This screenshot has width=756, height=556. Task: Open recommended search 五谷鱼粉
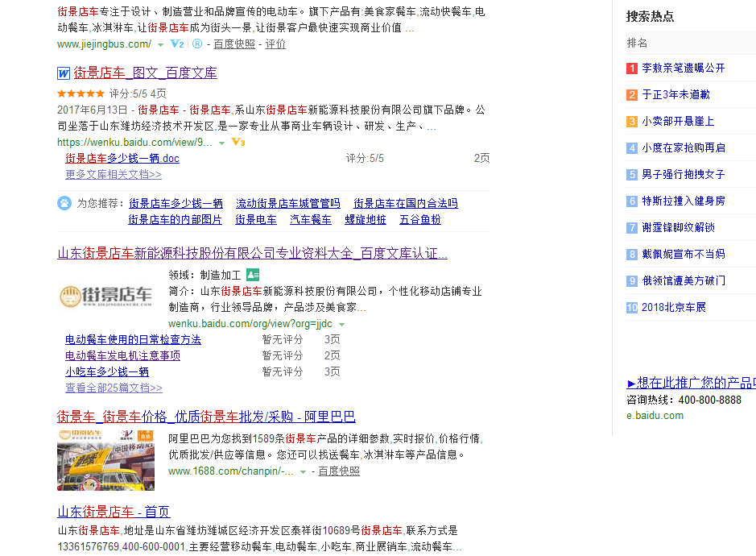pos(420,220)
